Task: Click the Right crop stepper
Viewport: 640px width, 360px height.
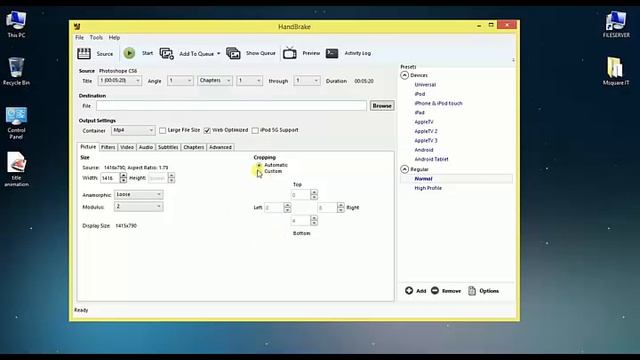Action: [340, 208]
